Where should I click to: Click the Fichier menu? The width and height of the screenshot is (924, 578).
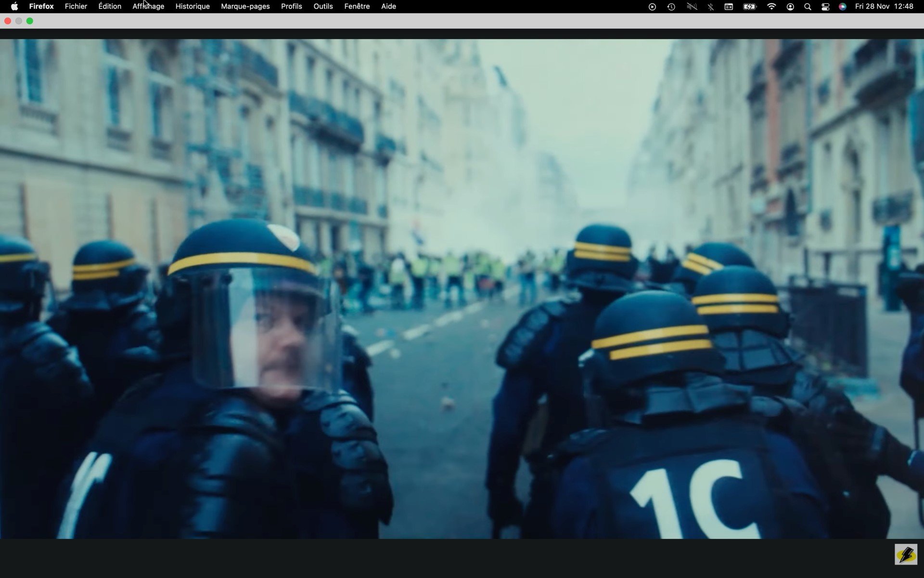pyautogui.click(x=76, y=6)
